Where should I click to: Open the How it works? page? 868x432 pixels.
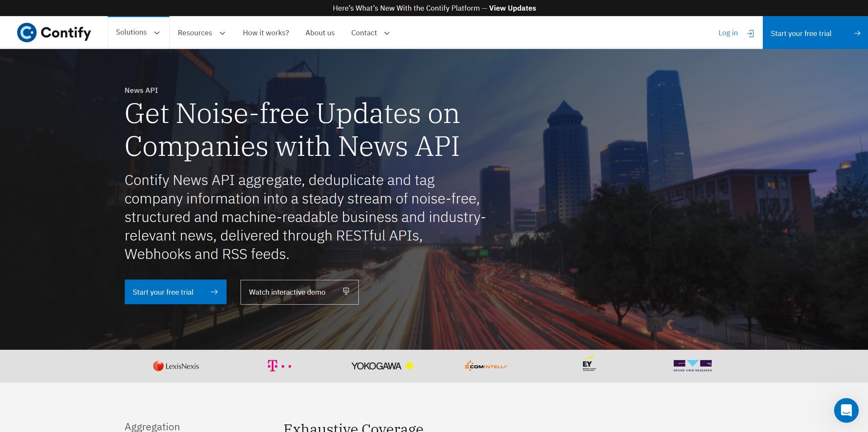[266, 33]
